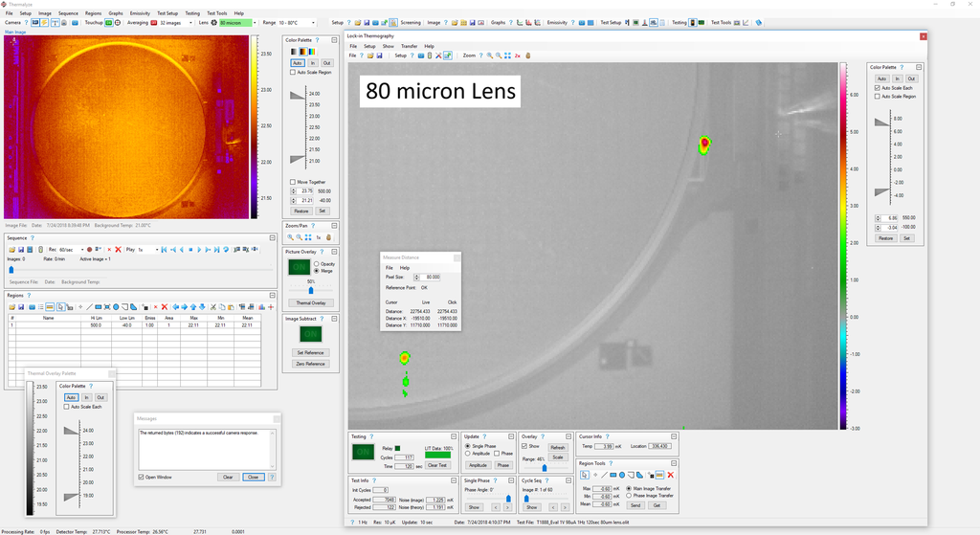Click the lens aperture icon beside Lens label

coord(213,23)
